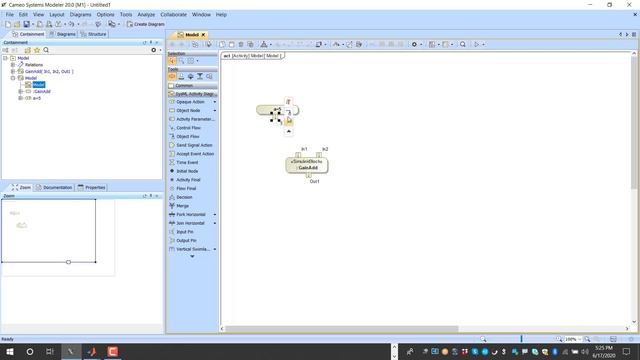Select the highlighted Model diagram in tree
This screenshot has height=360, width=640.
pyautogui.click(x=39, y=84)
